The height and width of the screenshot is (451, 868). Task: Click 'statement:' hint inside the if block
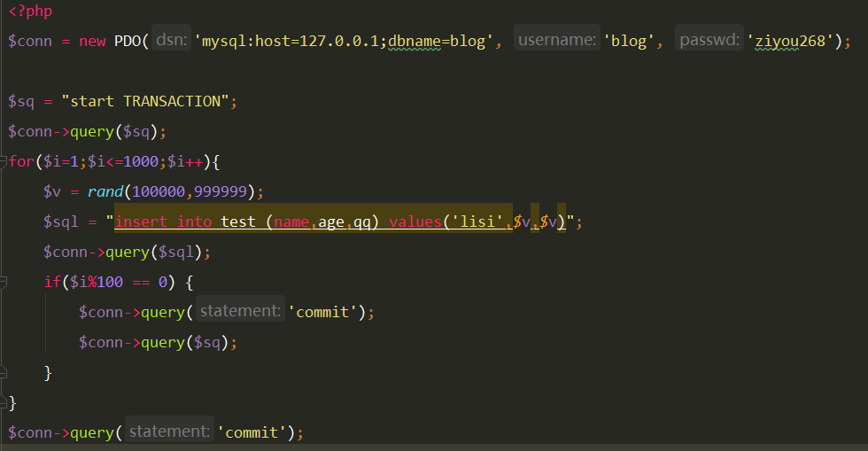pyautogui.click(x=240, y=311)
